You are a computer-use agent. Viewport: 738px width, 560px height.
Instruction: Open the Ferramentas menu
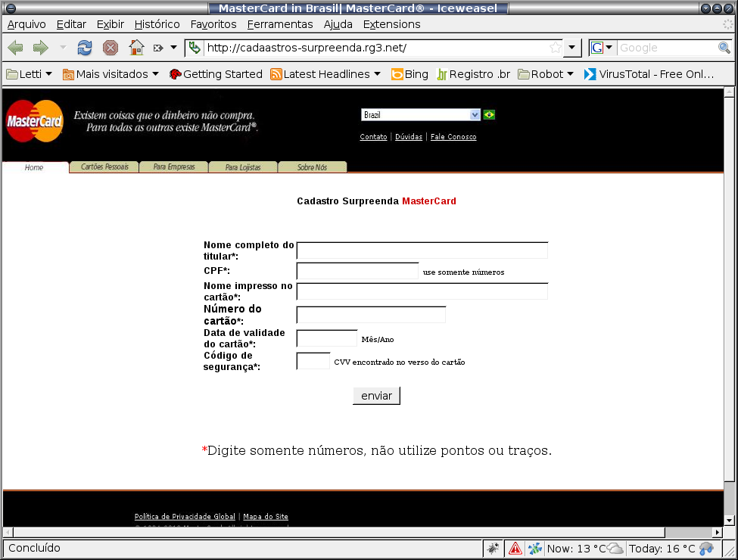tap(280, 24)
